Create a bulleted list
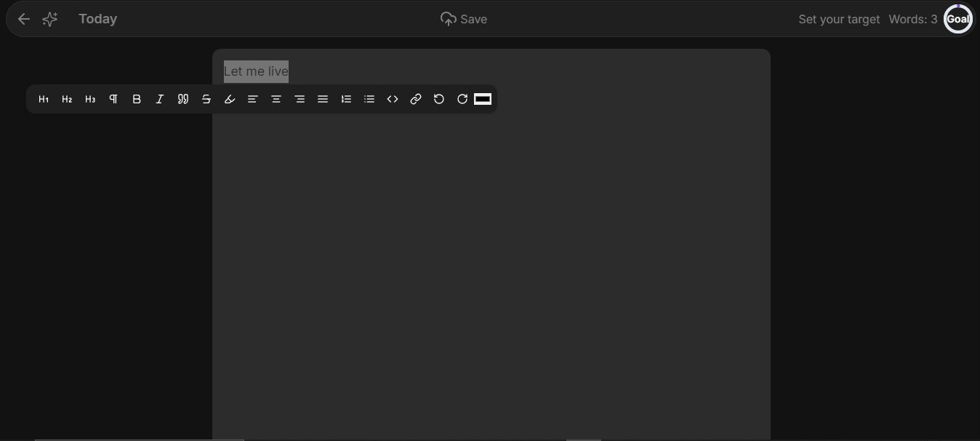 [369, 99]
